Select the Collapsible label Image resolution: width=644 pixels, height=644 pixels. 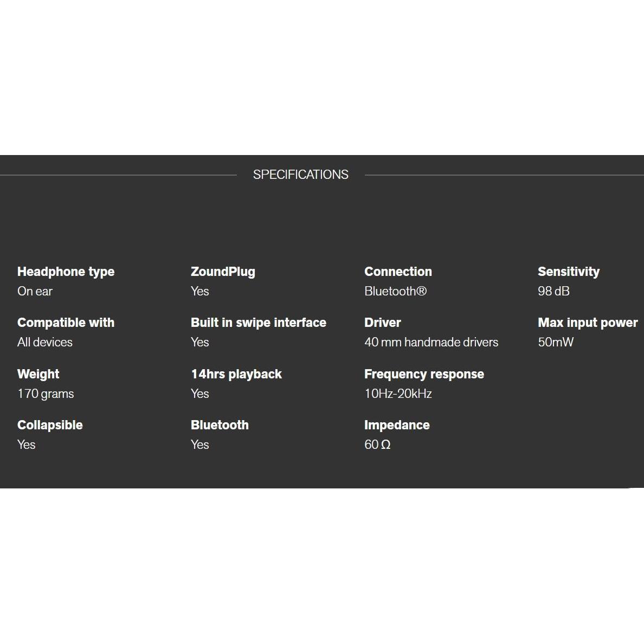tap(50, 425)
